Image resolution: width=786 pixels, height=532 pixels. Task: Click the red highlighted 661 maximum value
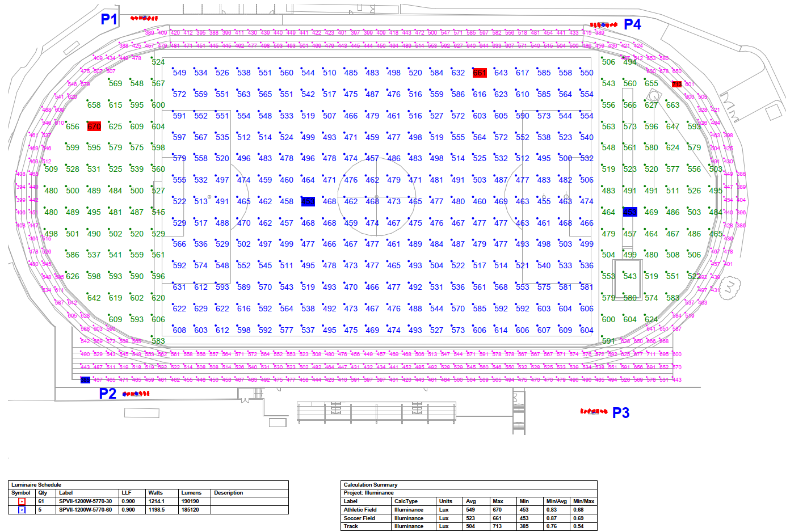coord(480,73)
